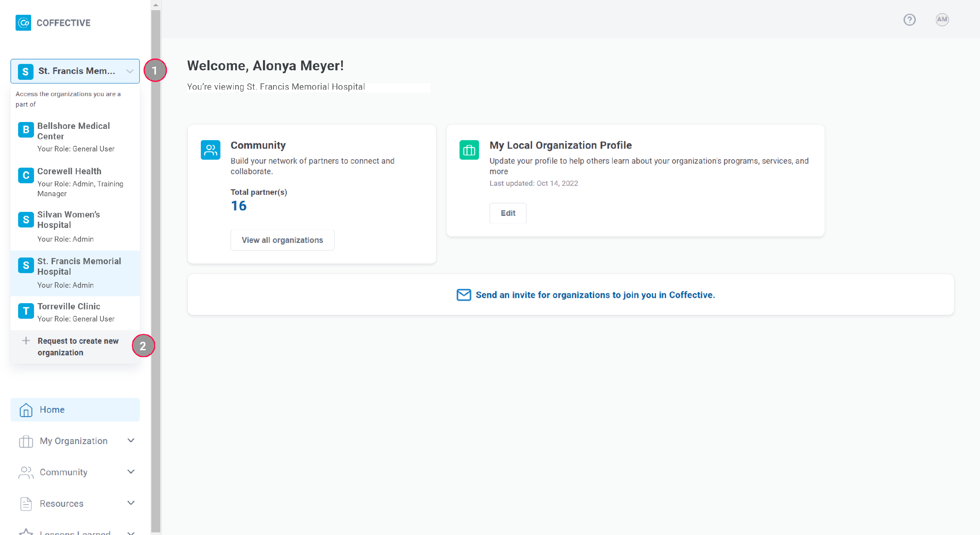Expand the Resources sidebar chevron
Viewport: 980px width, 535px height.
[131, 503]
